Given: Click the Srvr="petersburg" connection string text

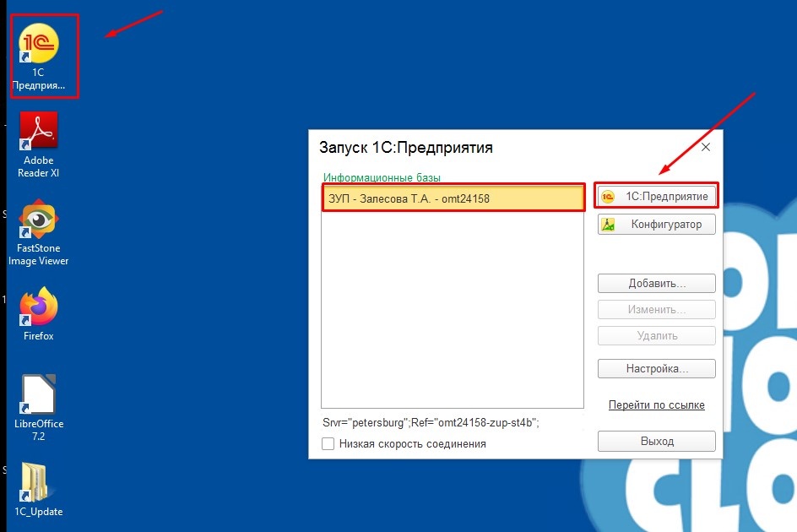Looking at the screenshot, I should (x=431, y=423).
